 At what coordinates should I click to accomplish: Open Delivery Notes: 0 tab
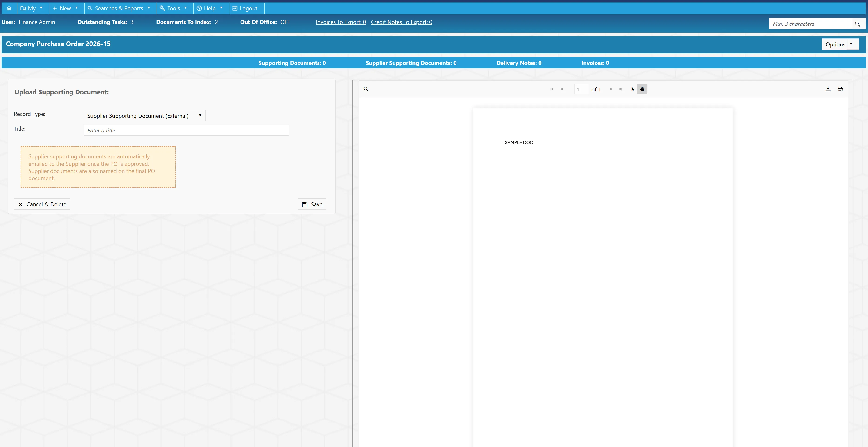coord(519,63)
